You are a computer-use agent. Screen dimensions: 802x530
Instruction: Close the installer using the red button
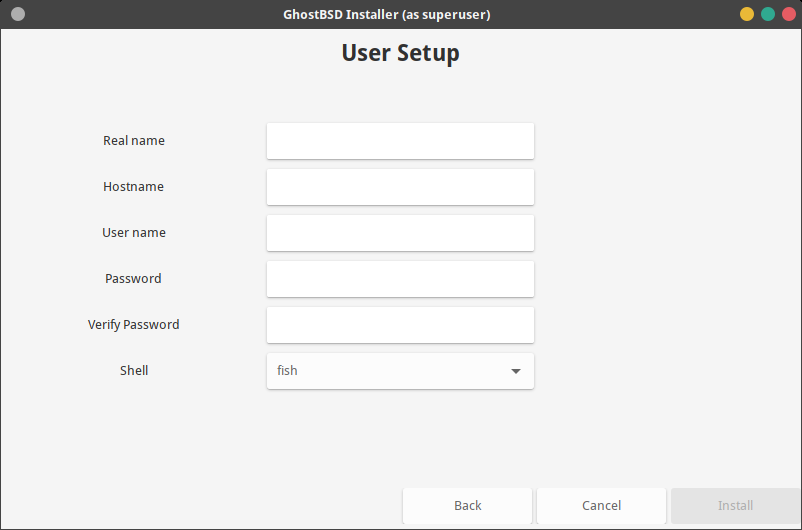pos(789,14)
